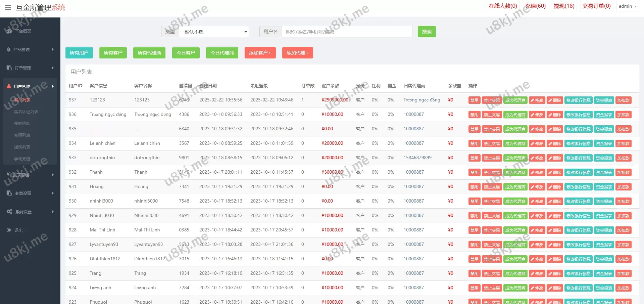The height and width of the screenshot is (304, 644).
Task: Click 删除 delete button for user 936
Action: (x=555, y=115)
